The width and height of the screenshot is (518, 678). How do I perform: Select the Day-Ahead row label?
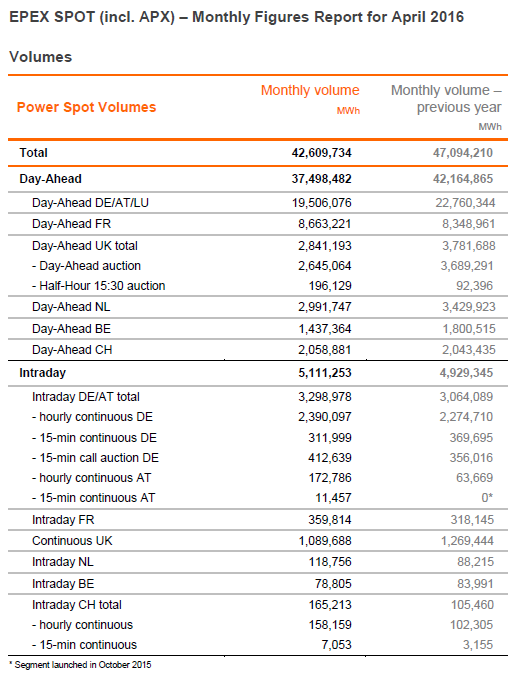[x=50, y=179]
